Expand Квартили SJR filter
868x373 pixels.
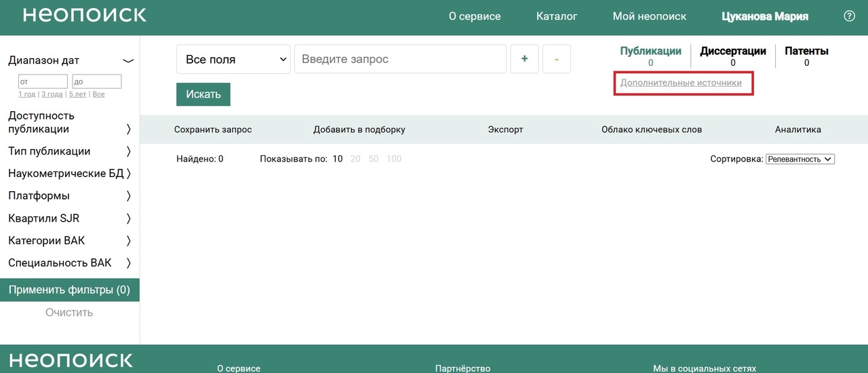coord(128,218)
